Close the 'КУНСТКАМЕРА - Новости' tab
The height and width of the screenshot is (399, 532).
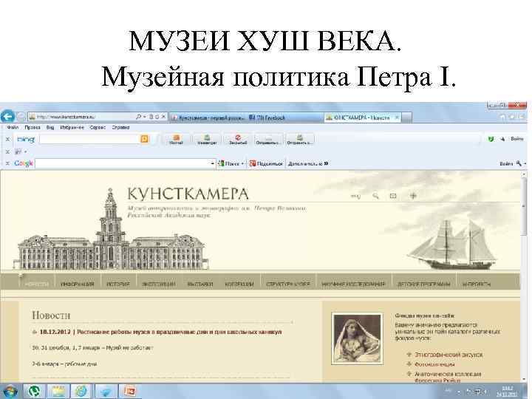397,117
